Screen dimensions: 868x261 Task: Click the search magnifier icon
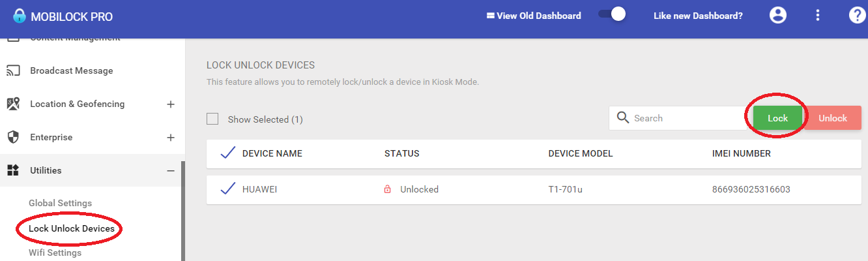(x=623, y=117)
